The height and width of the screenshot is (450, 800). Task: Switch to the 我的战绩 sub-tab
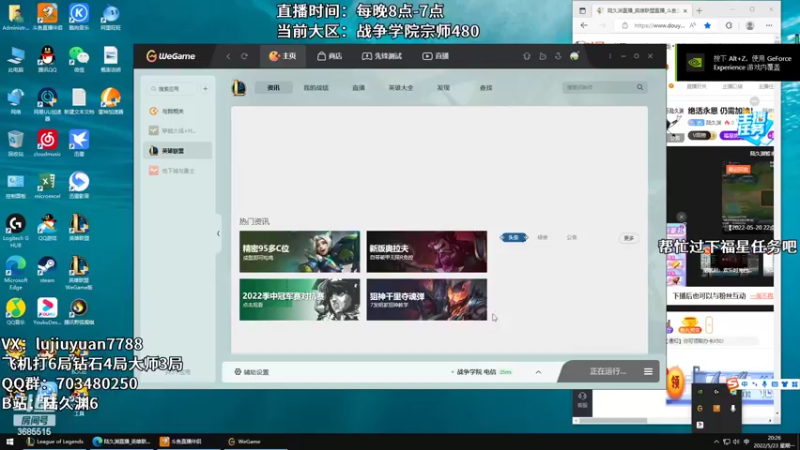tap(316, 88)
